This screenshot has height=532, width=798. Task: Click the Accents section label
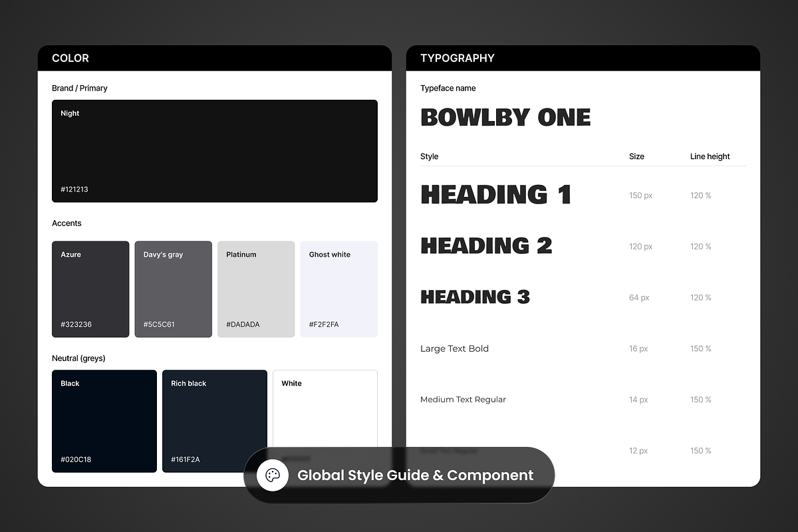(66, 223)
